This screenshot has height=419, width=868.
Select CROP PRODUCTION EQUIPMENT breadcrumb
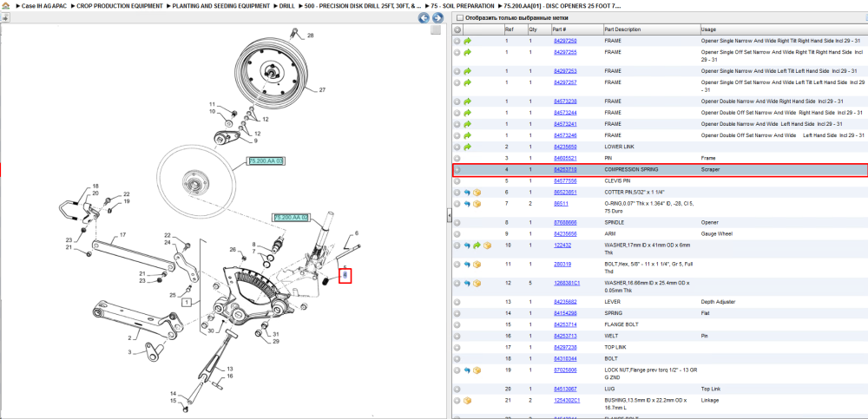pos(120,5)
